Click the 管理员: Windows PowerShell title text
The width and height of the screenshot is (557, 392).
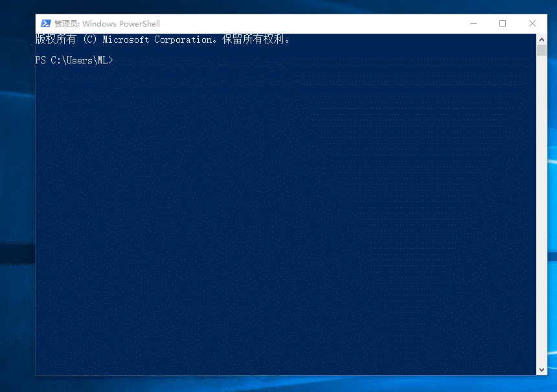(x=107, y=24)
